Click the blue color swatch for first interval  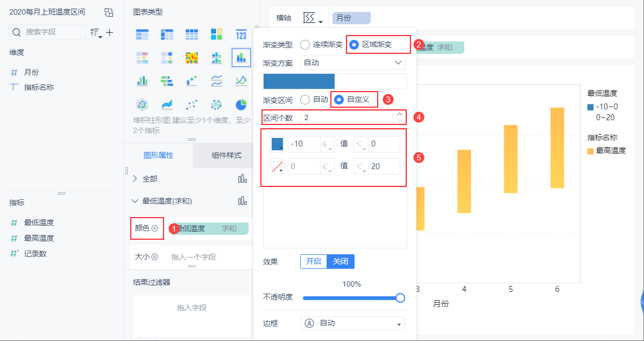(277, 144)
